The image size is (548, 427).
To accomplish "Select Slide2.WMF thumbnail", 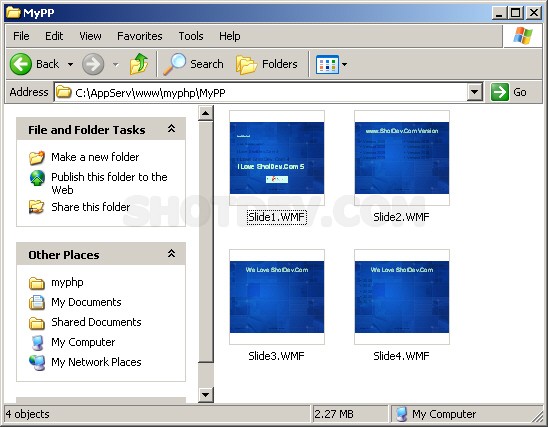I will tap(402, 158).
